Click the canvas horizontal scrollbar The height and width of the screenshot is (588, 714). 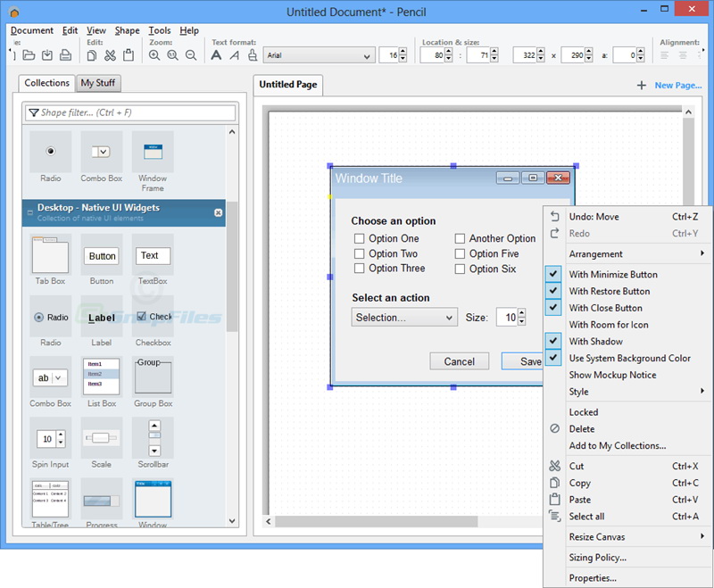(376, 522)
